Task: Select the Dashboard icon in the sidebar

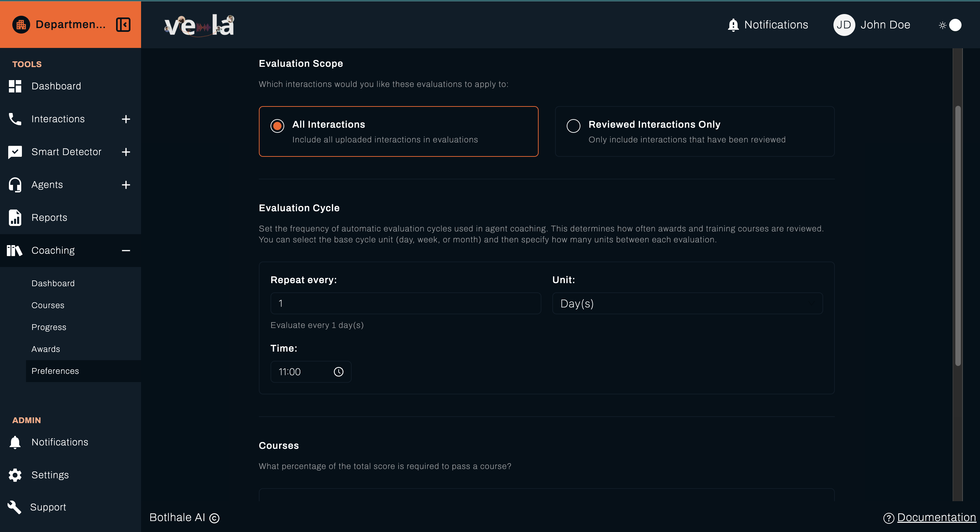Action: click(15, 86)
